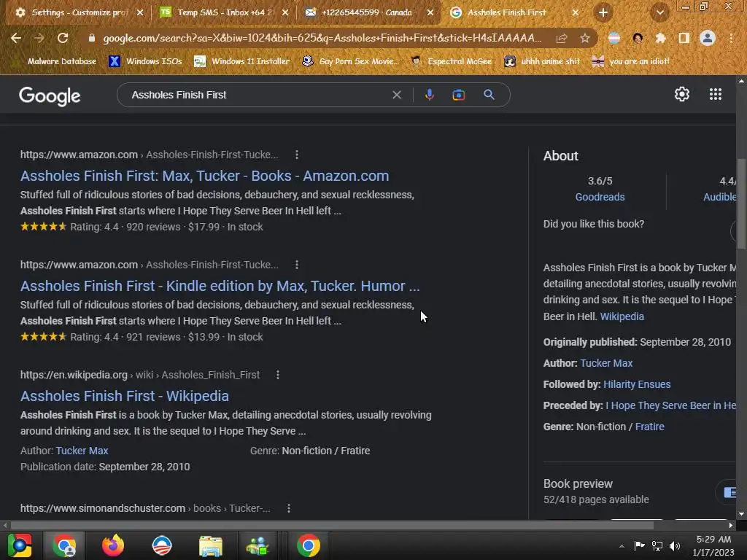Launch Firefox from the taskbar
This screenshot has height=560, width=747.
coord(113,545)
